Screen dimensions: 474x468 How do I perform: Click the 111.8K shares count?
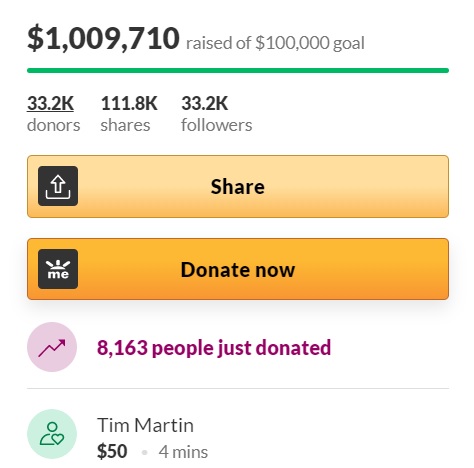coord(129,103)
